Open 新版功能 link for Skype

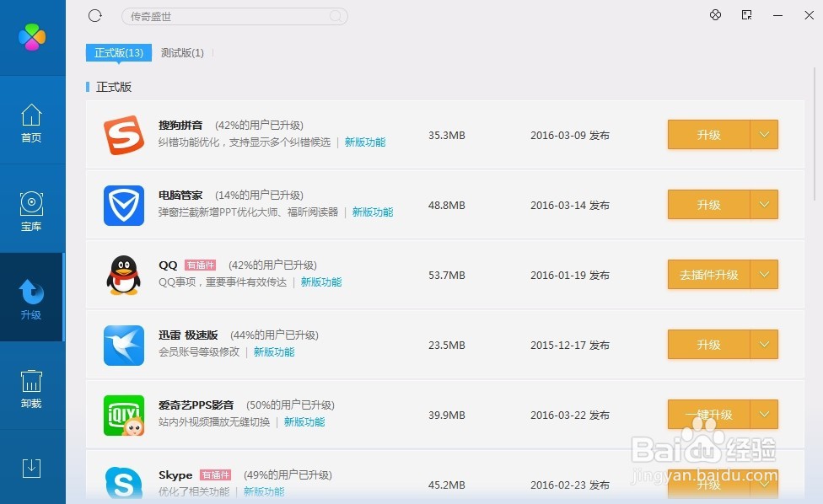tap(264, 491)
